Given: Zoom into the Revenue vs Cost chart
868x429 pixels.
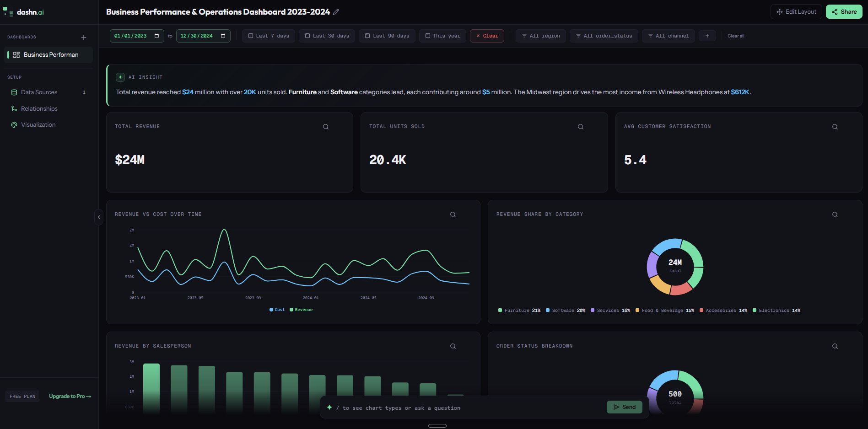Looking at the screenshot, I should tap(453, 214).
